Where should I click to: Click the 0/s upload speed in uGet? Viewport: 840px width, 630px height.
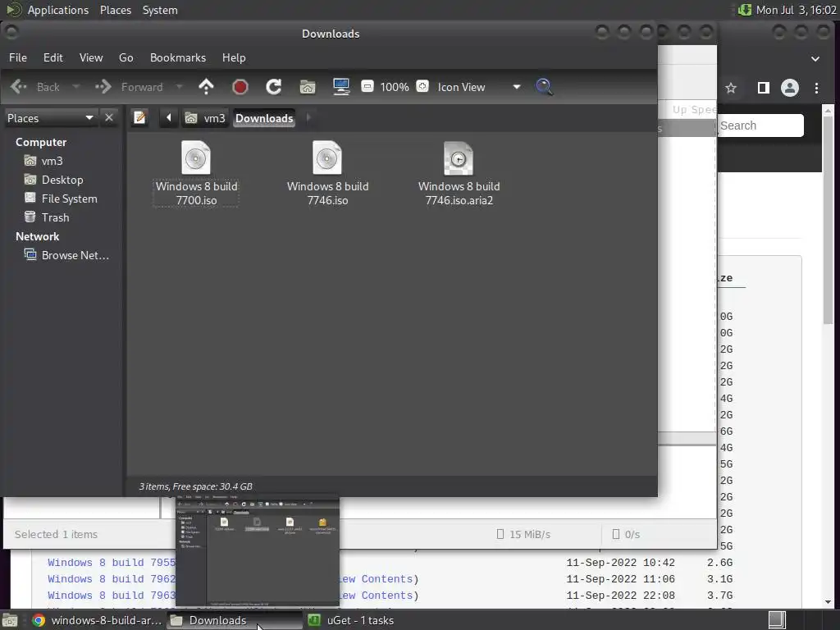click(x=626, y=534)
